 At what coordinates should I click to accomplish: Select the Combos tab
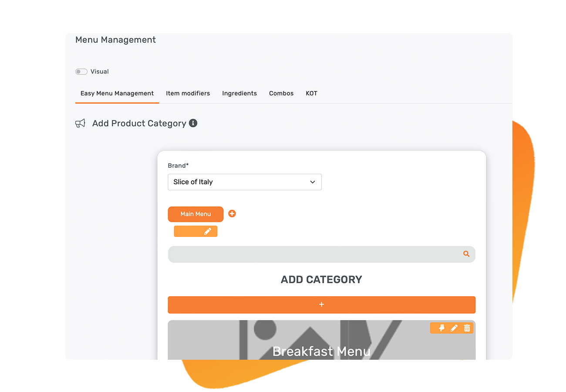(281, 93)
